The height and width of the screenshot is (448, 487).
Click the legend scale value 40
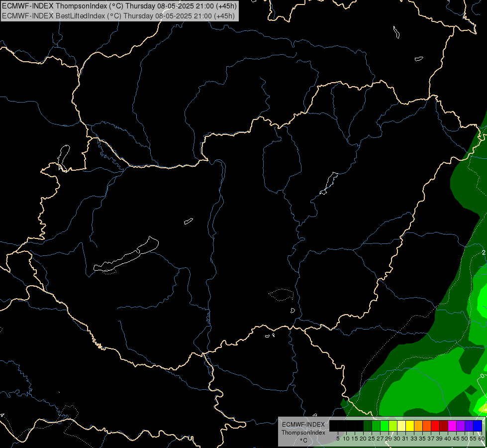pyautogui.click(x=448, y=439)
